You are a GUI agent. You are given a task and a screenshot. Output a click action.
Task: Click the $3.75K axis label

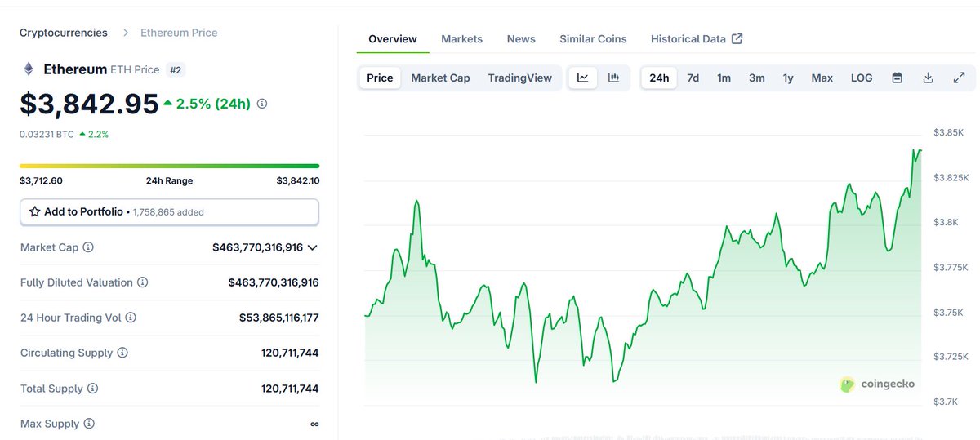tap(949, 312)
